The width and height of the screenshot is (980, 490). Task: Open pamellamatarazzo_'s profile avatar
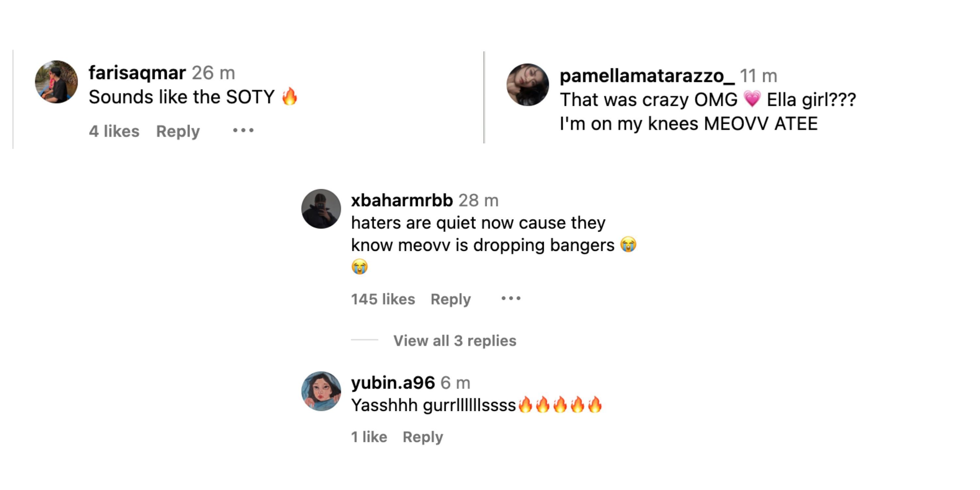coord(527,85)
